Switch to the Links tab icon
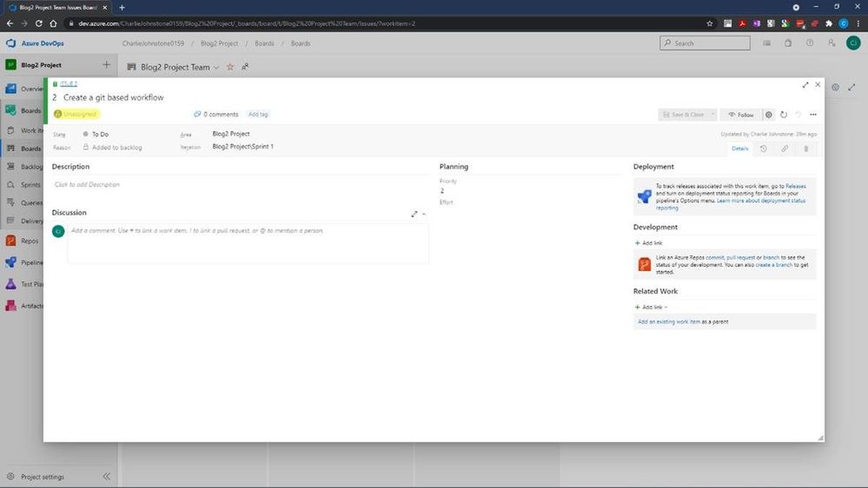This screenshot has height=488, width=868. coord(785,148)
